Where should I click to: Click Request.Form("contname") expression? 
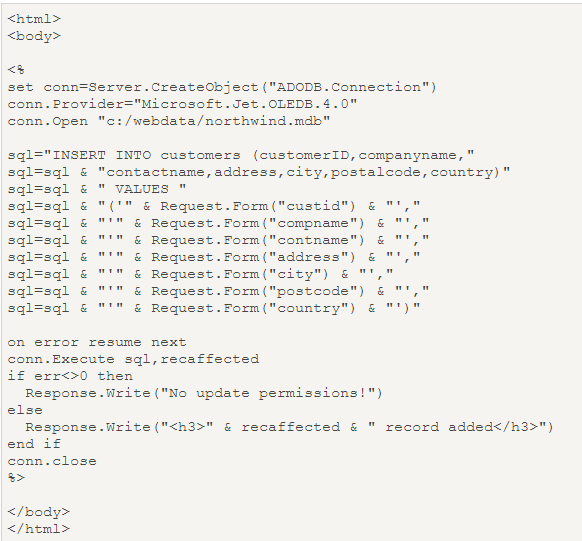258,240
